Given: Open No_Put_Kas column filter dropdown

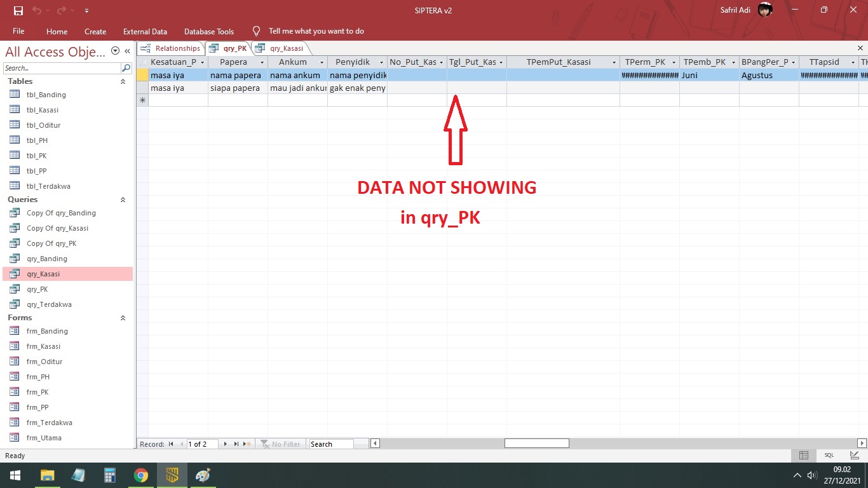Looking at the screenshot, I should [441, 62].
